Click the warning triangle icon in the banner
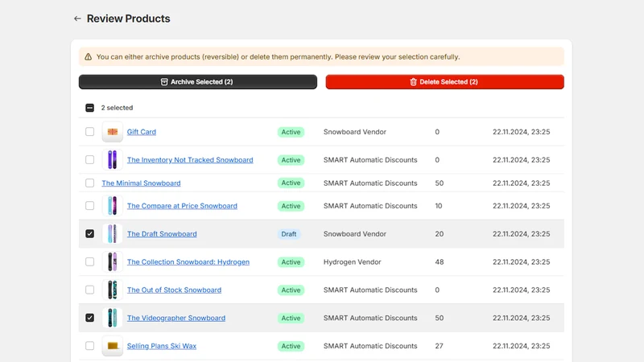The height and width of the screenshot is (362, 644). coord(89,56)
